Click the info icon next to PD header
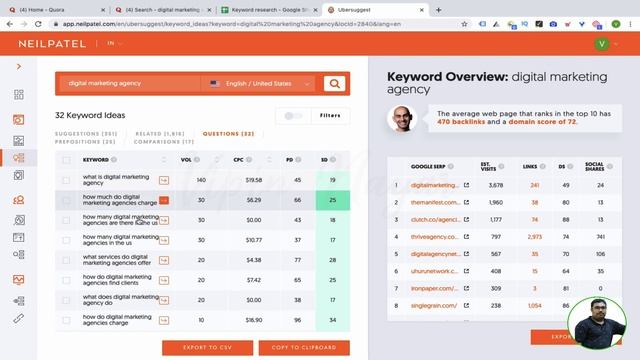 tap(298, 160)
